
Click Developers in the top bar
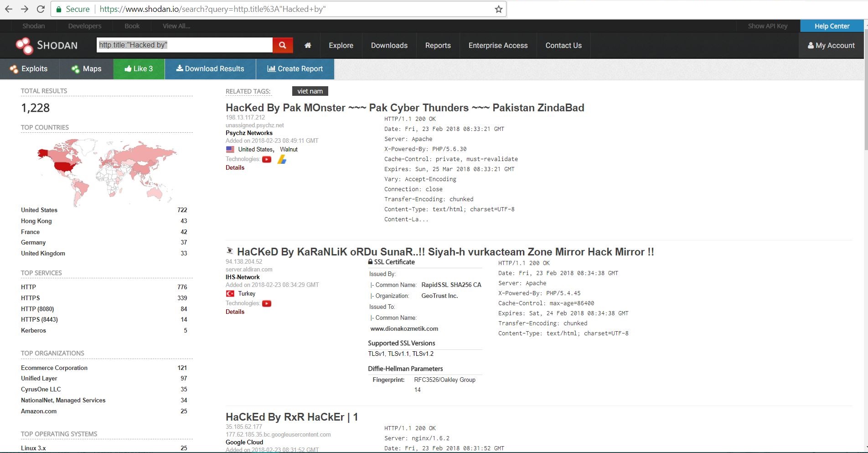coord(85,26)
